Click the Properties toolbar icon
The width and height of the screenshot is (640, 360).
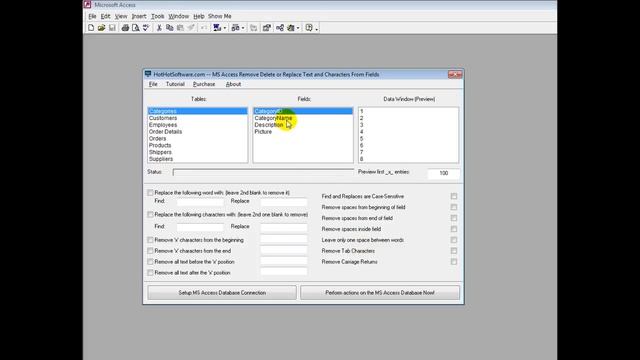click(x=267, y=28)
